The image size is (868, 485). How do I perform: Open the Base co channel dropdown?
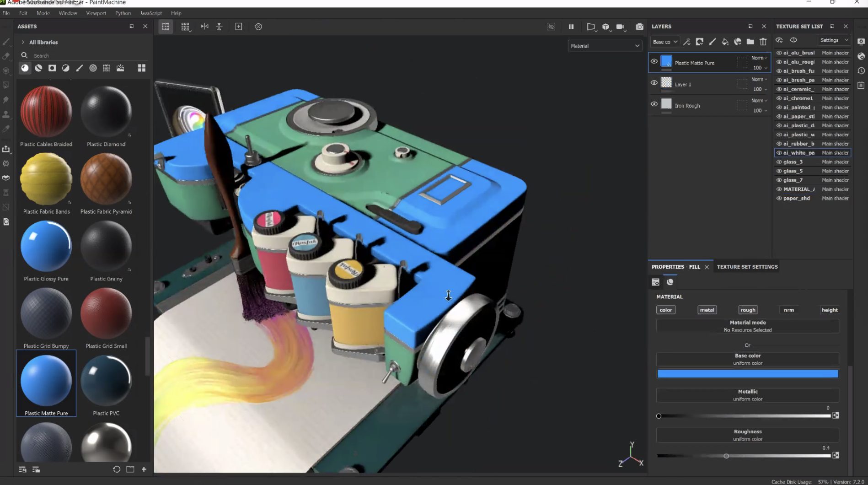(x=664, y=42)
